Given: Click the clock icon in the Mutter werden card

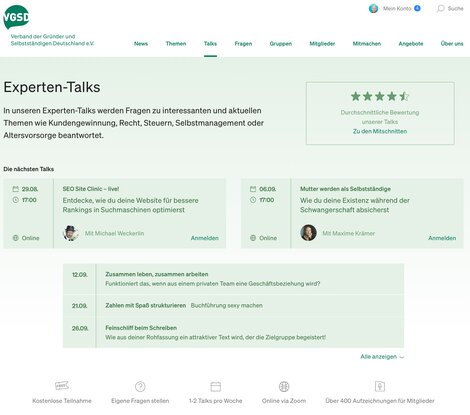Looking at the screenshot, I should click(x=253, y=200).
